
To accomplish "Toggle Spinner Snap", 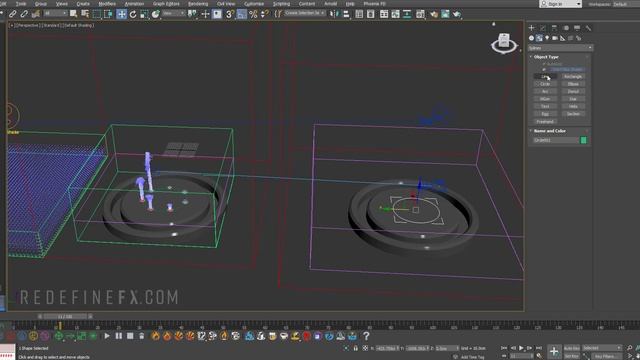I will coord(264,14).
